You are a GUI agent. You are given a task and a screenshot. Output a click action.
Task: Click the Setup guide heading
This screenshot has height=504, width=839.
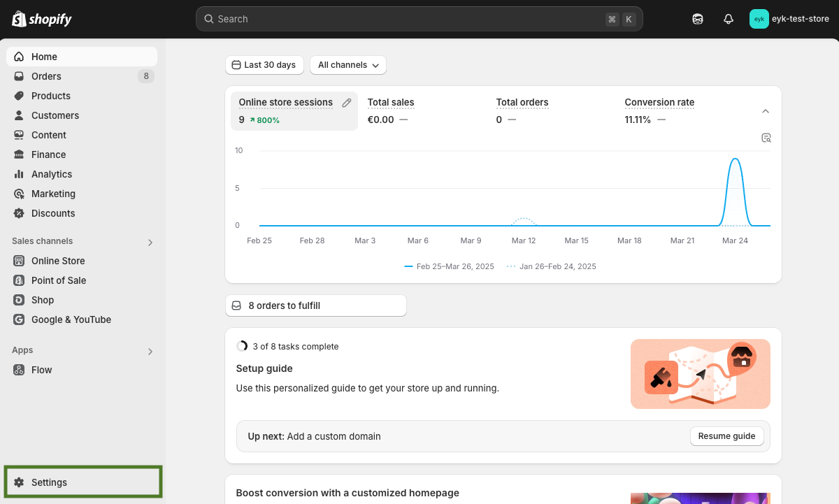[x=264, y=368]
